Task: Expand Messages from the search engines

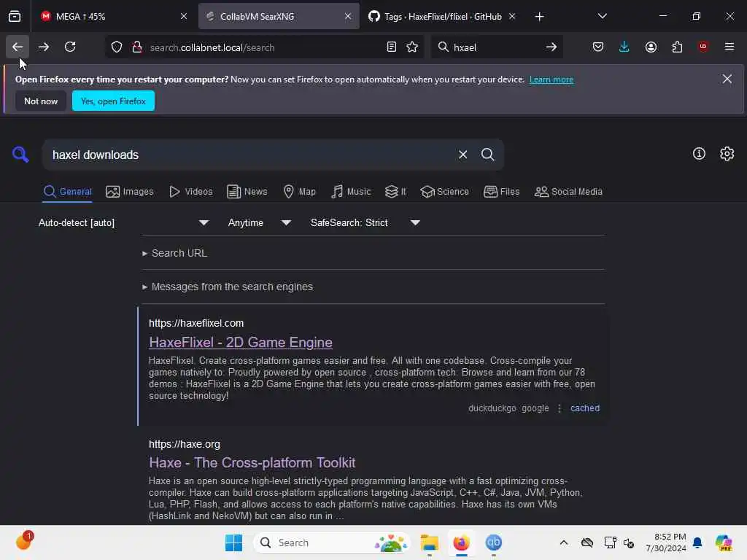Action: pyautogui.click(x=228, y=287)
